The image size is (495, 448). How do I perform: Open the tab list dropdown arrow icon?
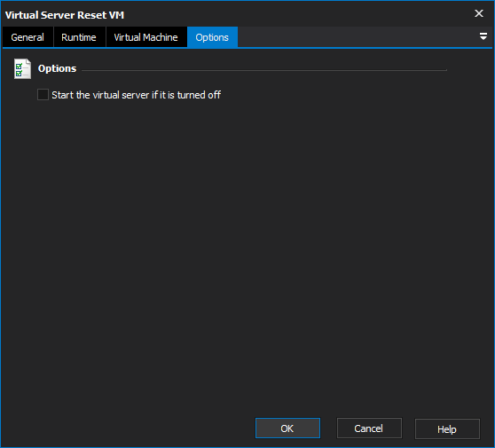(483, 36)
